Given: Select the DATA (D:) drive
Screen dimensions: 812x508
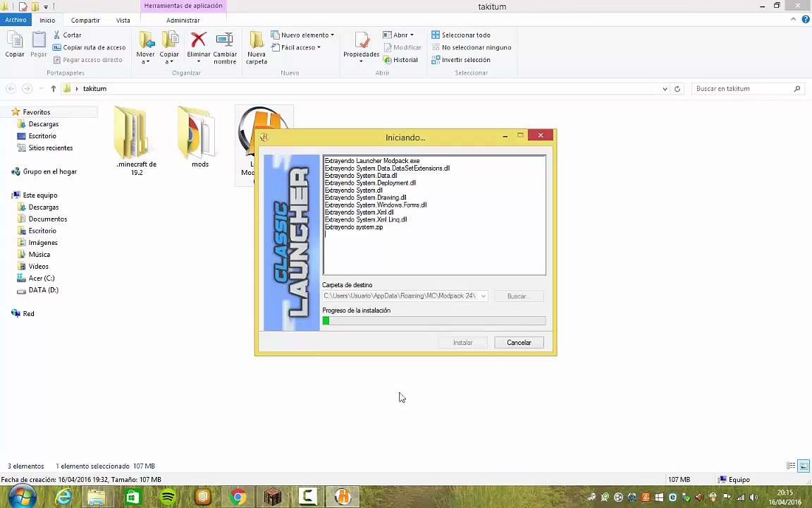Looking at the screenshot, I should [x=43, y=290].
